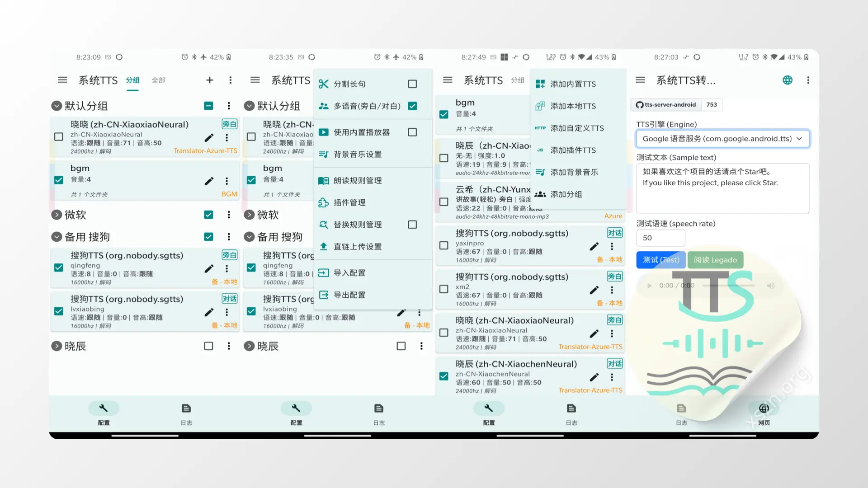Open more options for yaxinpro entry third screen

[612, 246]
